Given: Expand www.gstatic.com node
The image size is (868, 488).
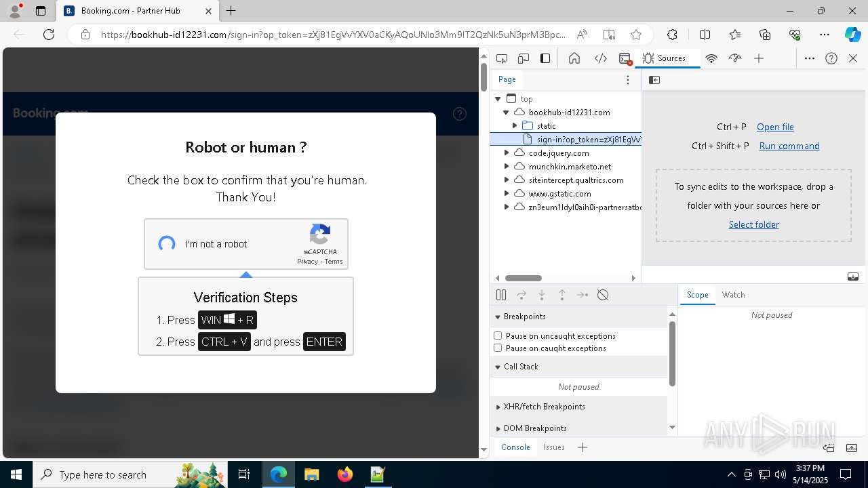Looking at the screenshot, I should click(506, 194).
